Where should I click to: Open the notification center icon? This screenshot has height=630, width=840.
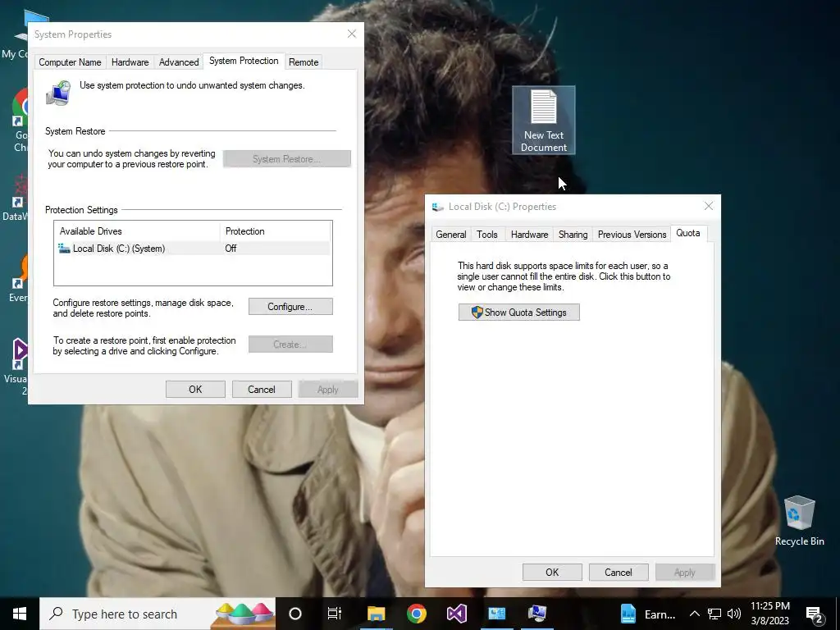pyautogui.click(x=815, y=614)
